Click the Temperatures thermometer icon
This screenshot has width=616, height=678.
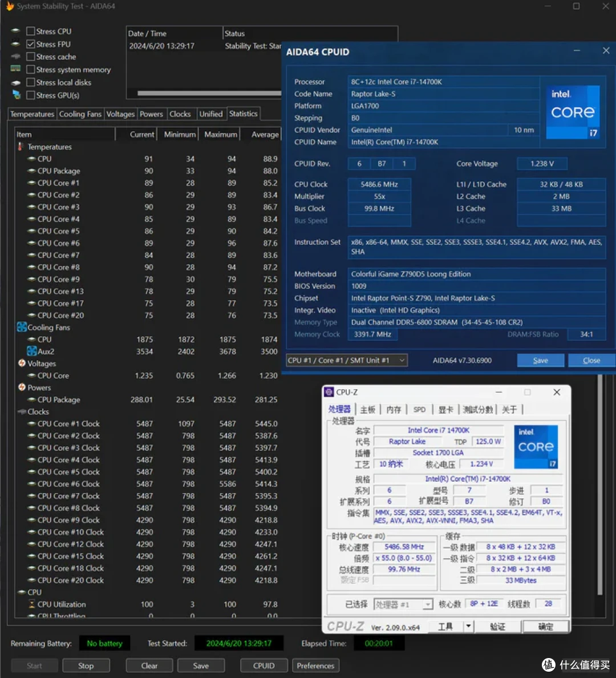point(21,147)
